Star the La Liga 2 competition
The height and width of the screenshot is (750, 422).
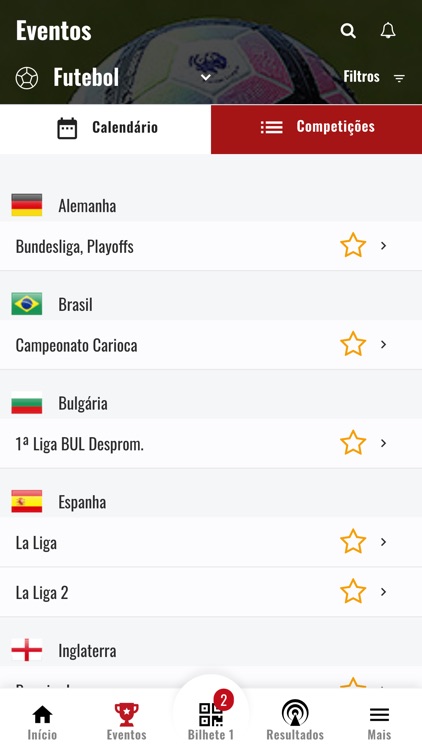[353, 591]
